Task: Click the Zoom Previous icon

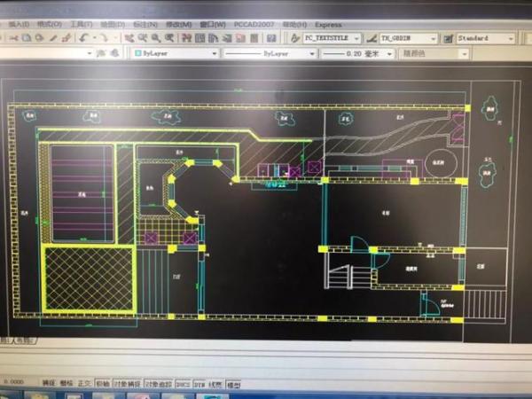Action: tap(169, 38)
